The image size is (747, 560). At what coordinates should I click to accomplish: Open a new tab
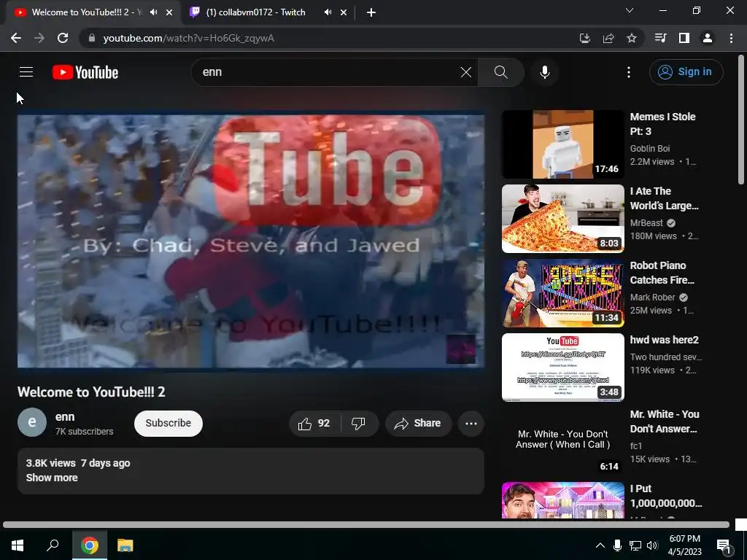[371, 12]
